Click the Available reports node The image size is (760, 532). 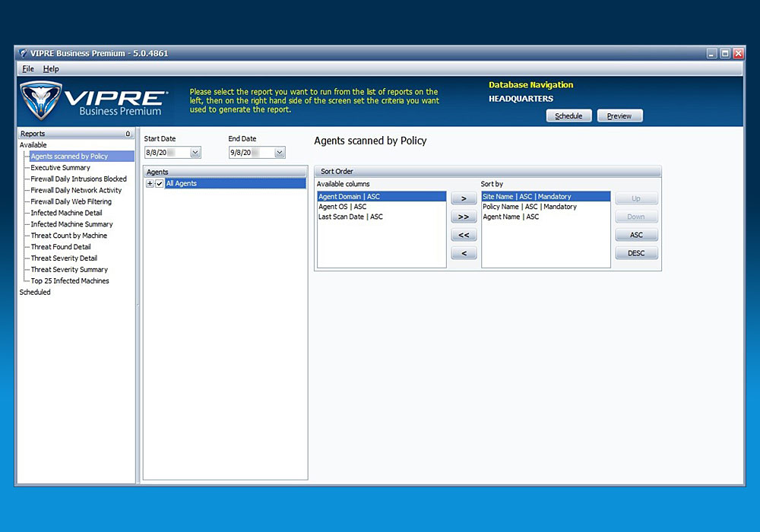pyautogui.click(x=33, y=145)
